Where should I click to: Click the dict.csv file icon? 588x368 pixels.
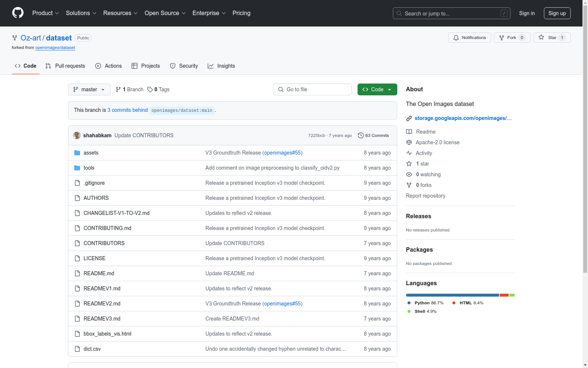[x=77, y=349]
